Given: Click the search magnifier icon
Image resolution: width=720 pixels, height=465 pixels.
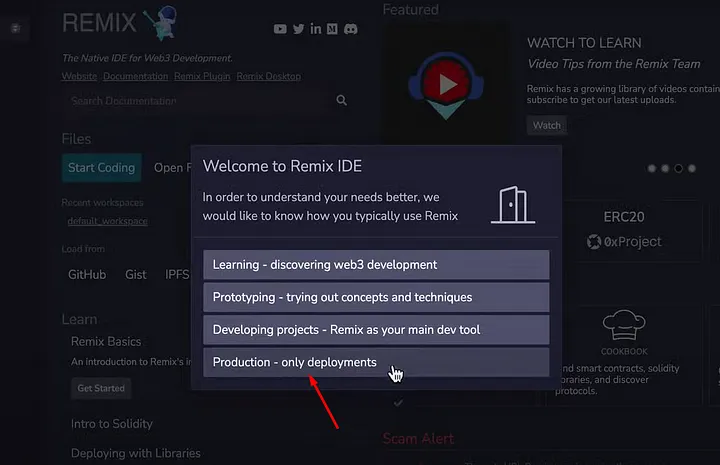Looking at the screenshot, I should click(341, 100).
